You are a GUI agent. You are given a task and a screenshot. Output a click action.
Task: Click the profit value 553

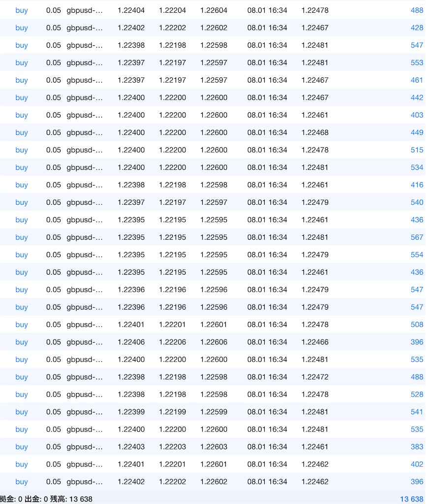point(417,63)
